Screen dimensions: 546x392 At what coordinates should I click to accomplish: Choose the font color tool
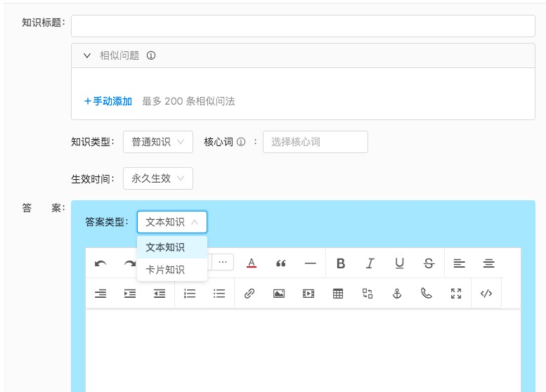252,263
